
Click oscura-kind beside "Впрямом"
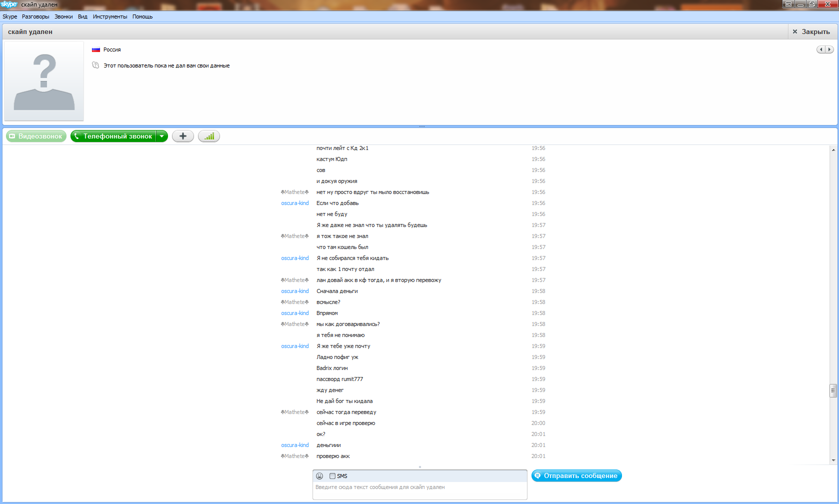pyautogui.click(x=295, y=313)
